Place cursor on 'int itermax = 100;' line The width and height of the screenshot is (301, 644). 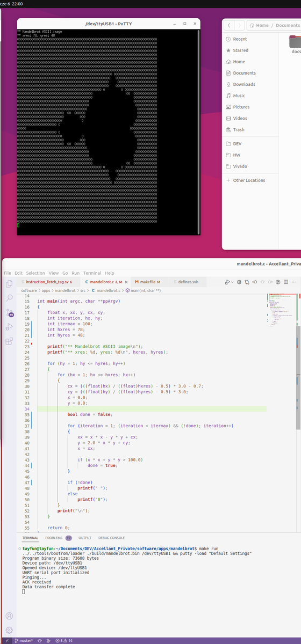(x=69, y=324)
